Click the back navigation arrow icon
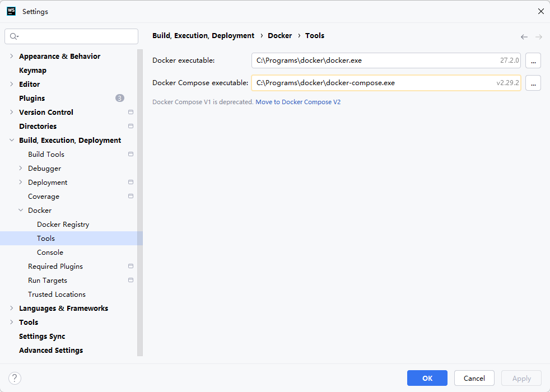The height and width of the screenshot is (392, 550). tap(524, 37)
